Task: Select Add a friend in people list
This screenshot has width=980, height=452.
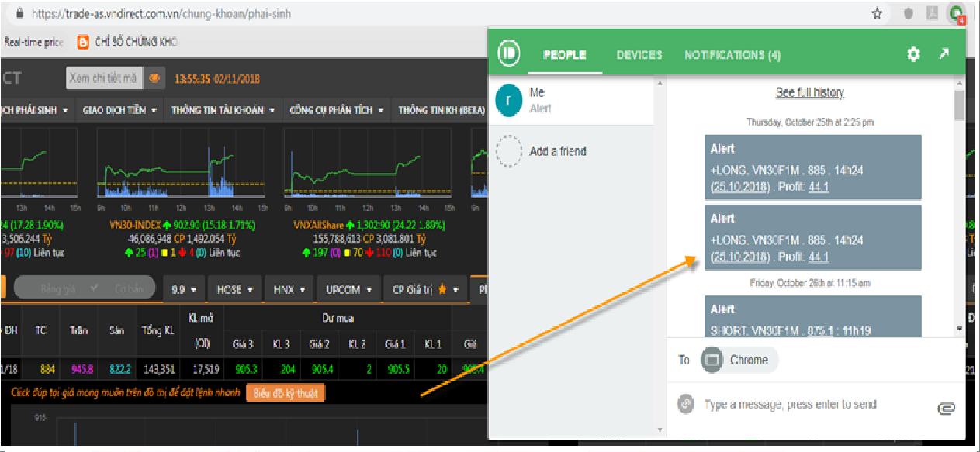Action: pyautogui.click(x=557, y=151)
